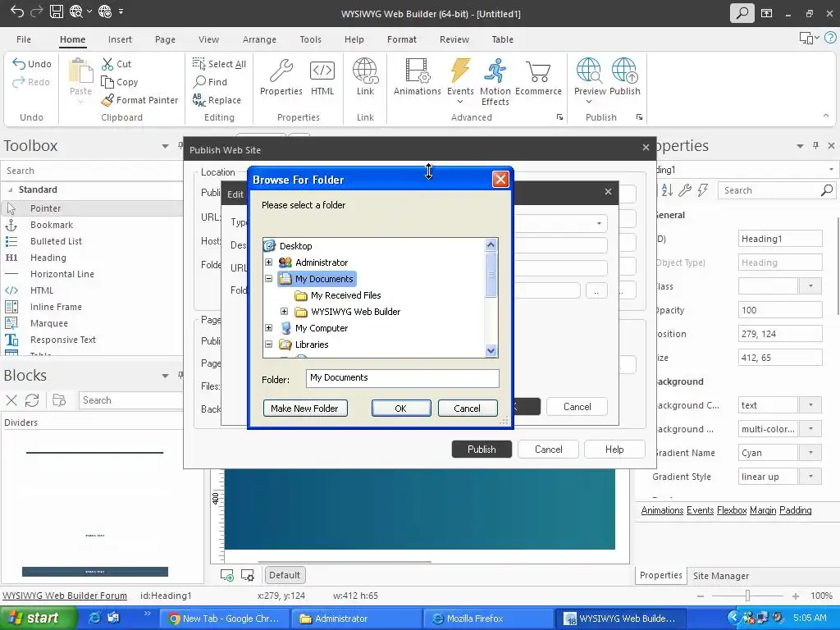Click the Administrator folder taskbar item

[x=357, y=619]
